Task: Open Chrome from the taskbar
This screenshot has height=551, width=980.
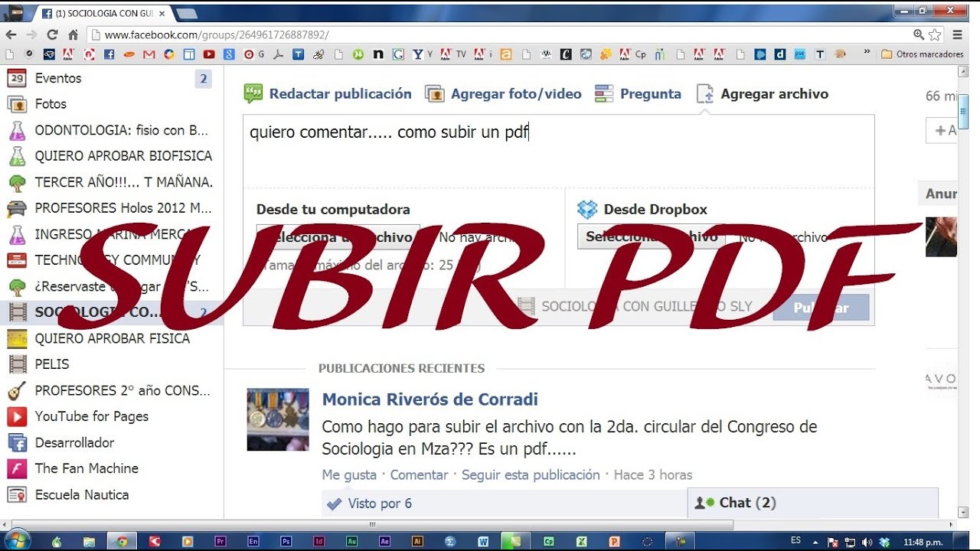Action: [122, 541]
